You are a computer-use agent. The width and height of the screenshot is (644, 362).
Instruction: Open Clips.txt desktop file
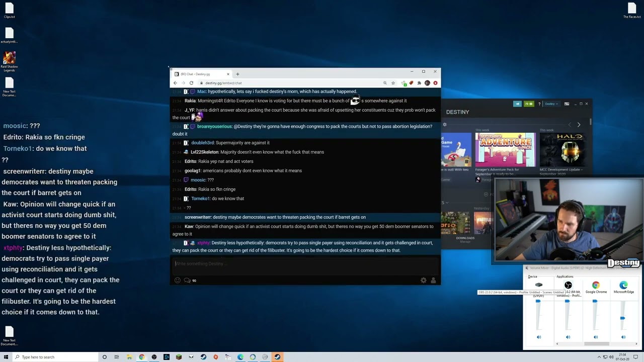(x=9, y=11)
